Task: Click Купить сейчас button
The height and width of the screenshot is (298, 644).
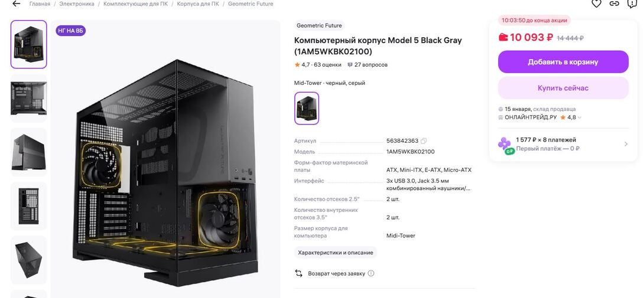Action: tap(563, 88)
